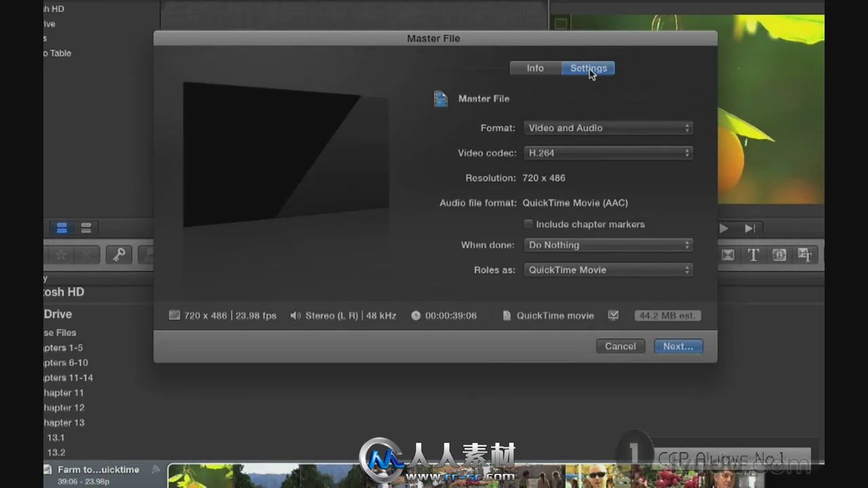Click the 48 kHz sample rate text
868x488 pixels.
tap(381, 315)
